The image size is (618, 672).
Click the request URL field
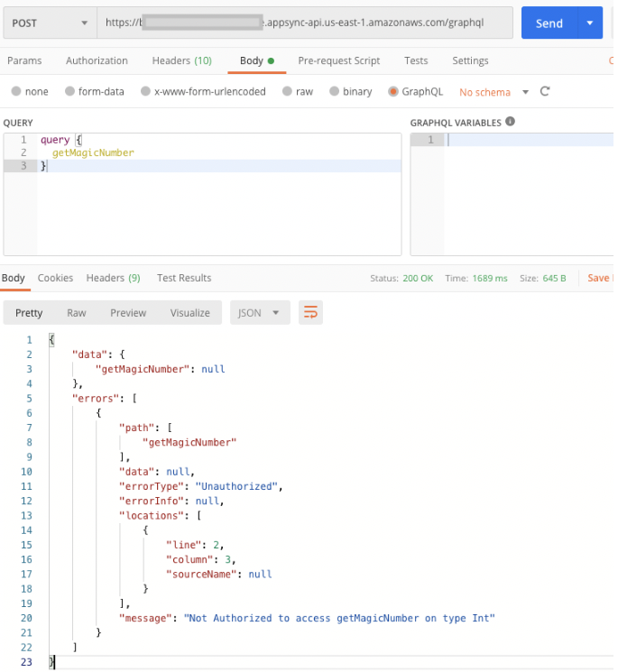[305, 23]
